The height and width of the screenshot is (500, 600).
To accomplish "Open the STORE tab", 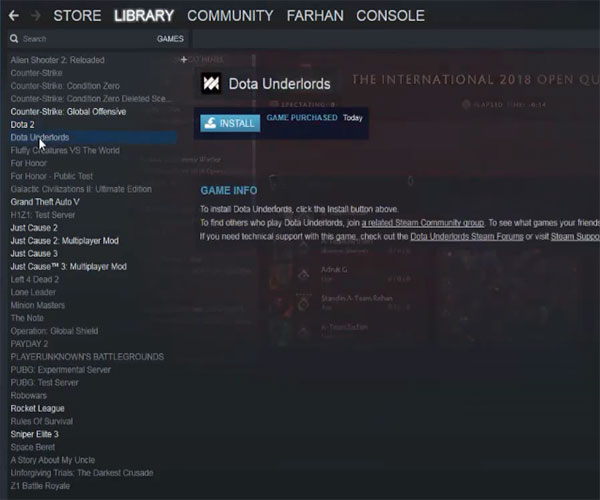I will pyautogui.click(x=77, y=16).
